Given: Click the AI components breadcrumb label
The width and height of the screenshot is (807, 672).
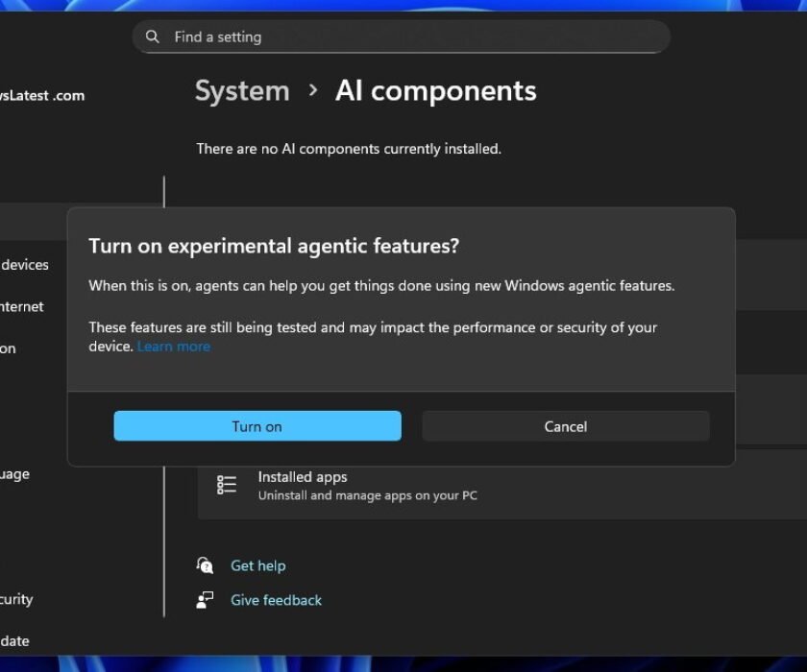Looking at the screenshot, I should pyautogui.click(x=435, y=91).
